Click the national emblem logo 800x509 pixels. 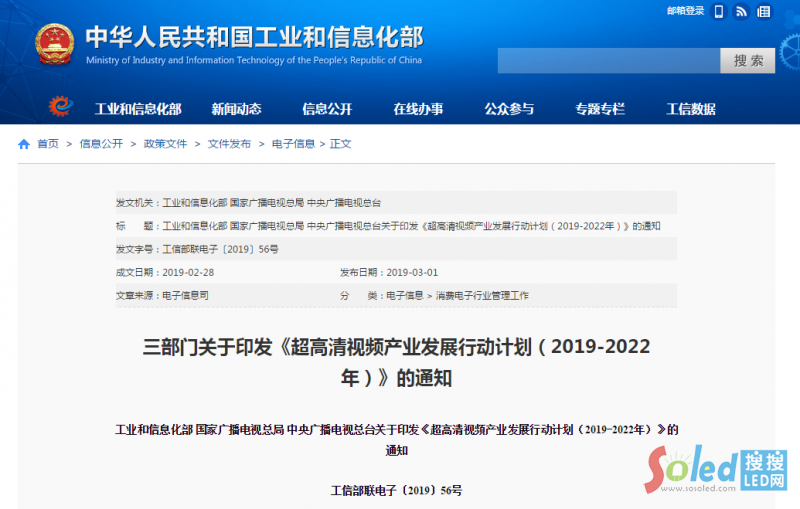tap(54, 44)
